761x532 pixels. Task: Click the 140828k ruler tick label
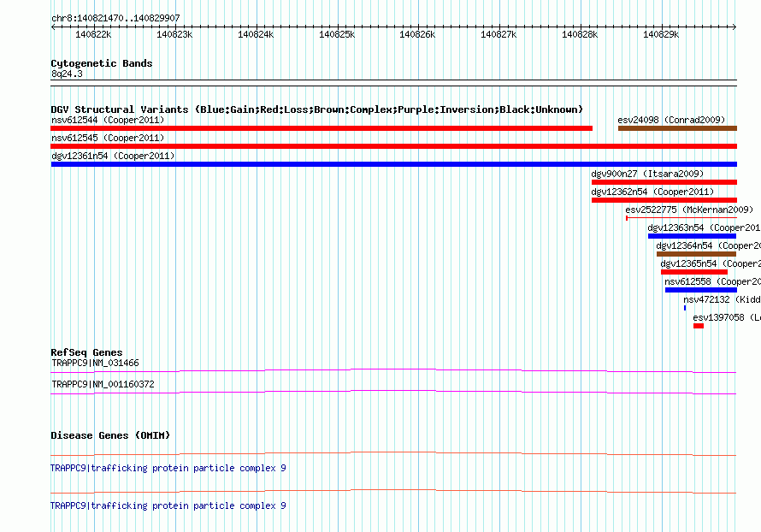[580, 35]
